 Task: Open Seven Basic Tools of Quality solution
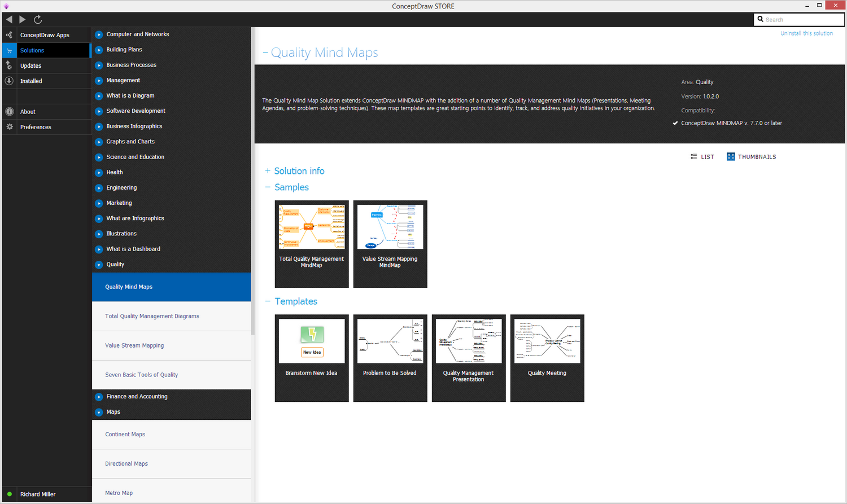coord(171,375)
